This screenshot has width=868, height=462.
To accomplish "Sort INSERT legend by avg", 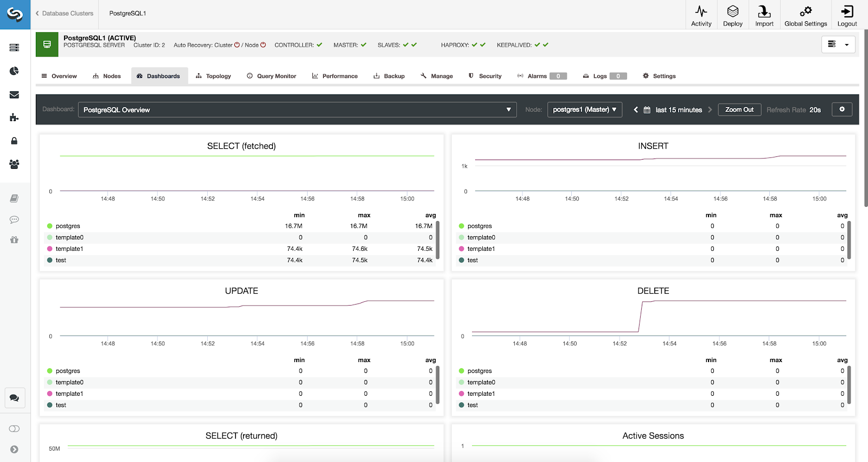I will click(x=842, y=215).
